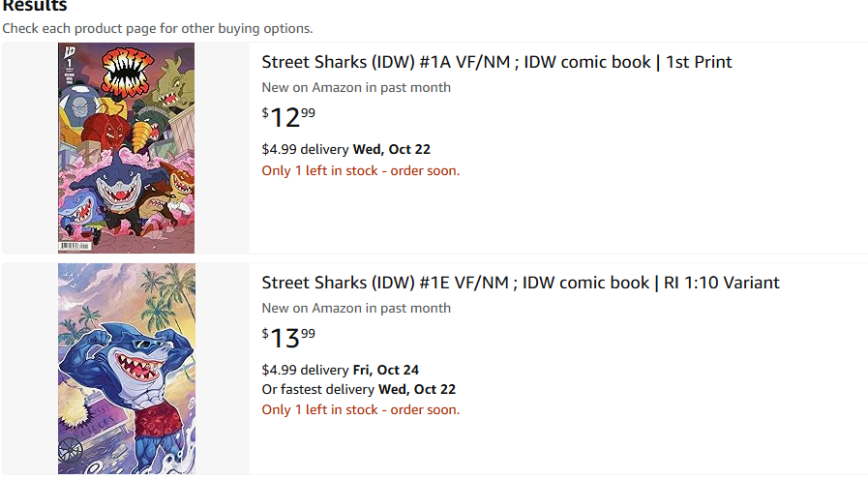Click 'Only 1 left in stock' for #1A

360,170
